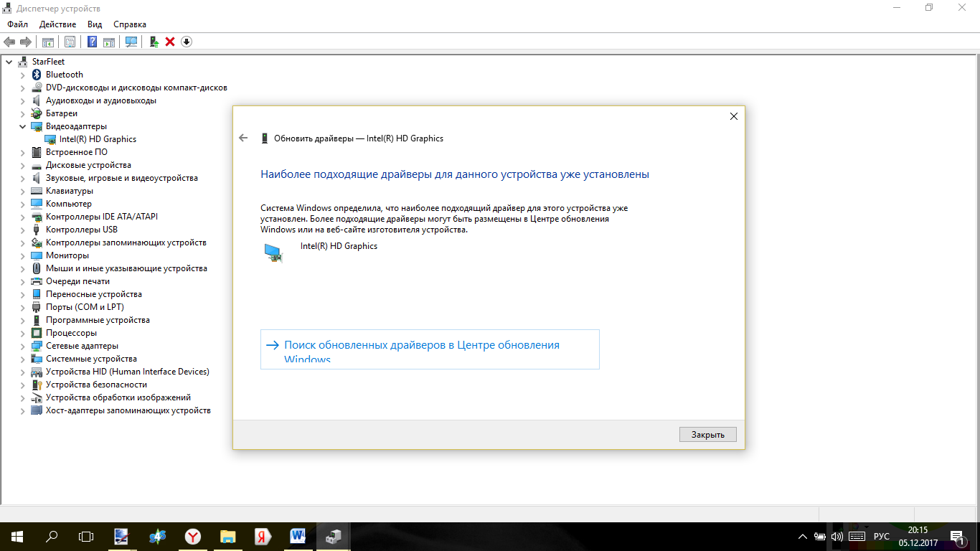980x551 pixels.
Task: Click Закрыть button in the dialog
Action: [707, 434]
